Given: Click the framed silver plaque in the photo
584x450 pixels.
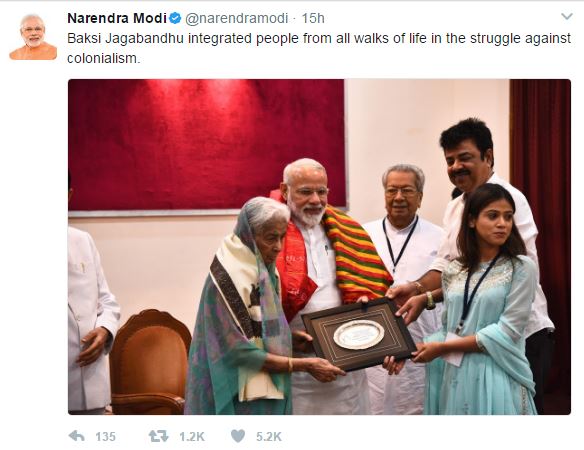Looking at the screenshot, I should (359, 334).
